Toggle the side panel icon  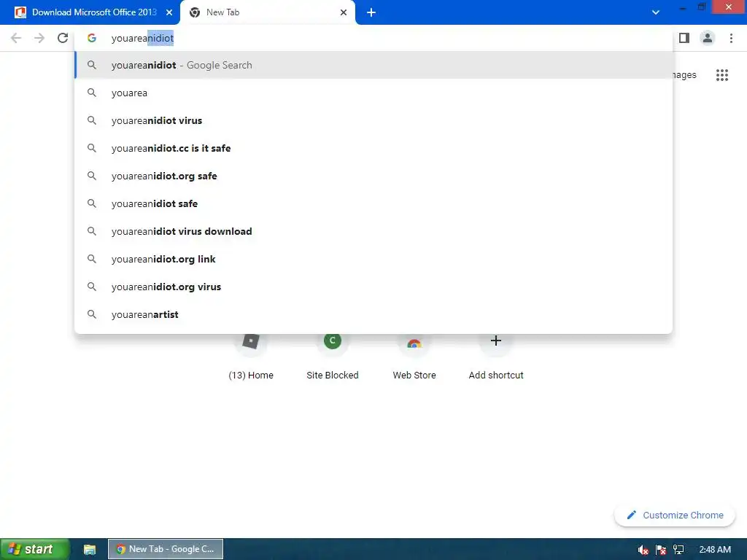click(x=684, y=38)
